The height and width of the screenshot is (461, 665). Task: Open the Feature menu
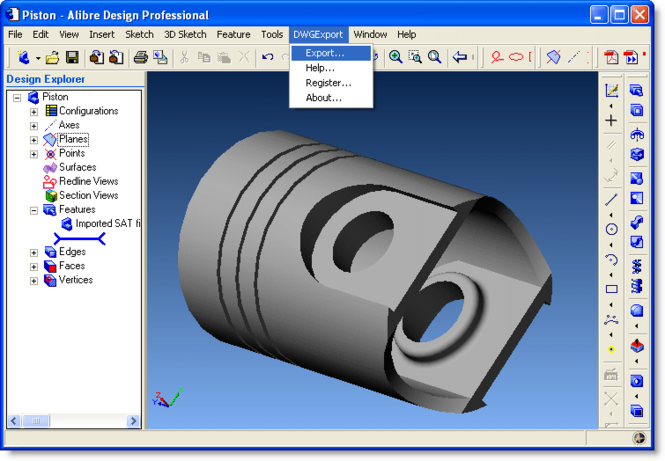tap(233, 34)
